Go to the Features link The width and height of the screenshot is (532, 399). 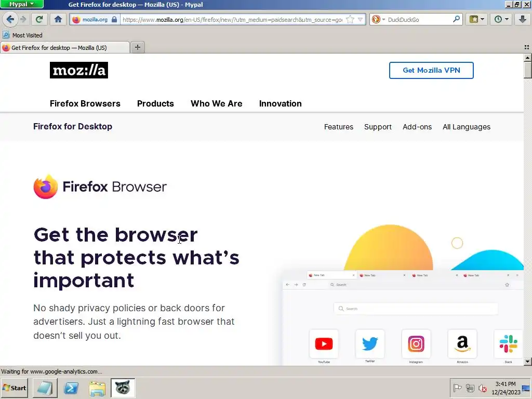339,127
